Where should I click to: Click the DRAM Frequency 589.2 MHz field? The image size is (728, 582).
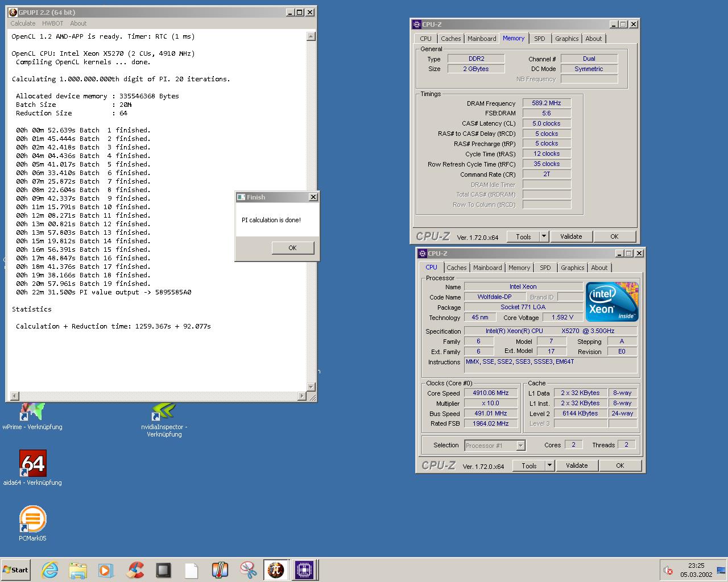[547, 103]
